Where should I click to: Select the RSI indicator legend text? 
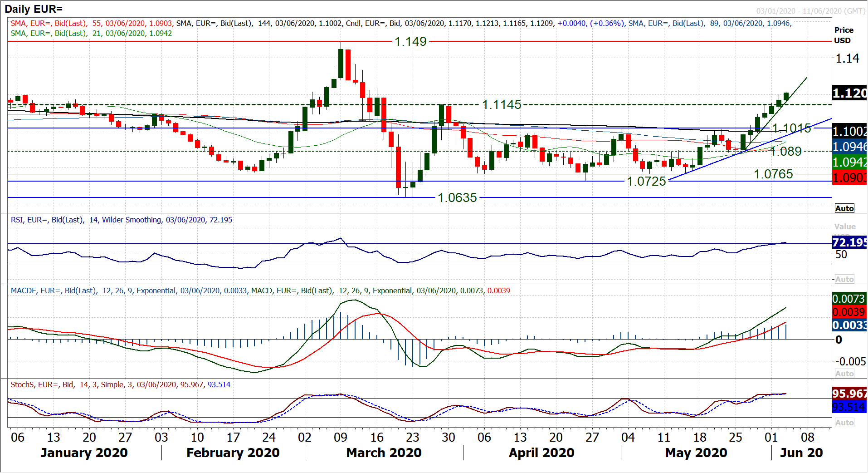(x=121, y=220)
